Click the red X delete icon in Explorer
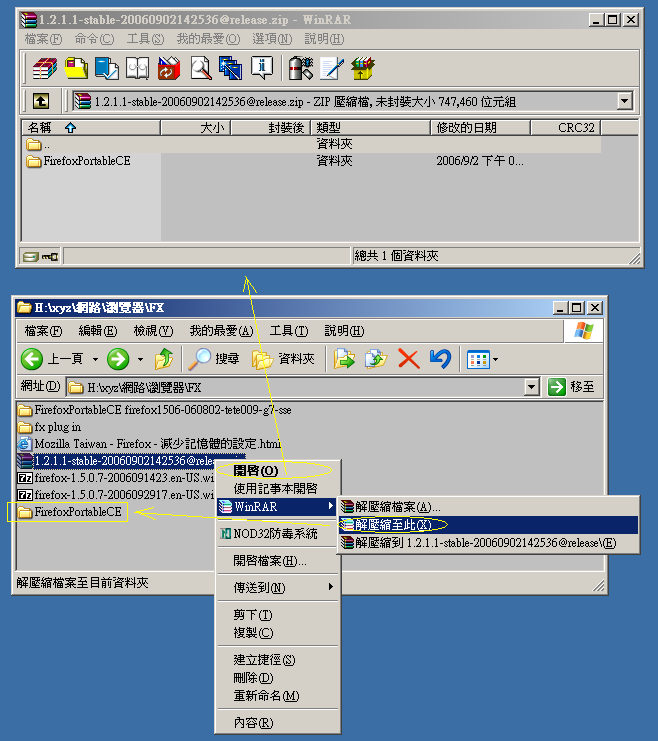Screen dimensions: 658x741 point(408,358)
